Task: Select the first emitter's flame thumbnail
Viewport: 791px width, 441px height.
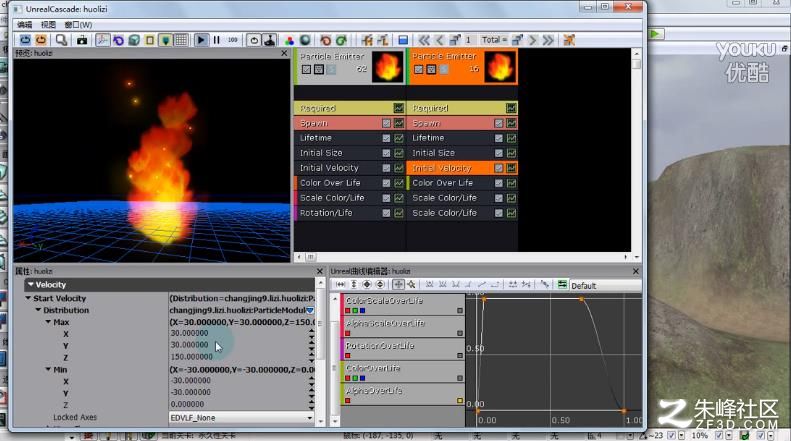Action: (387, 66)
